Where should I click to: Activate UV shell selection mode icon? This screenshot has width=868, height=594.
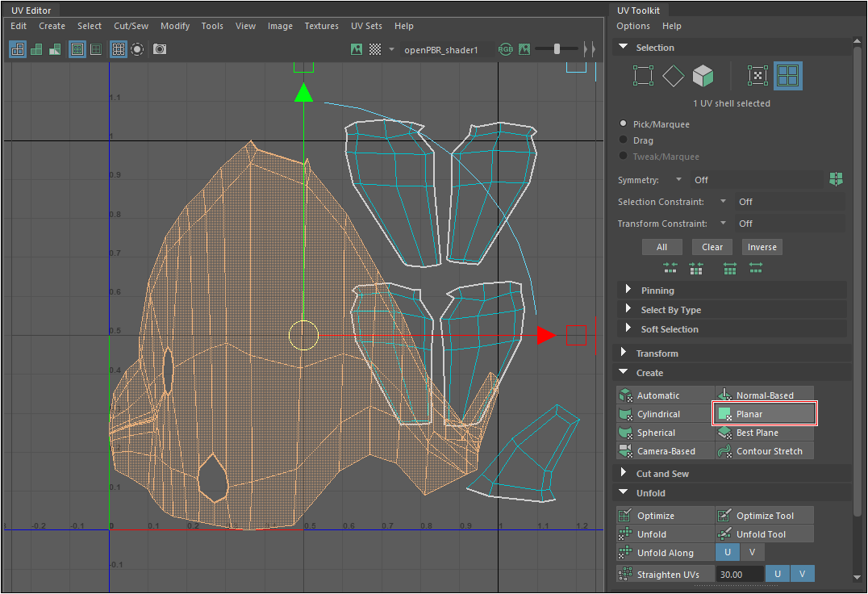point(788,77)
